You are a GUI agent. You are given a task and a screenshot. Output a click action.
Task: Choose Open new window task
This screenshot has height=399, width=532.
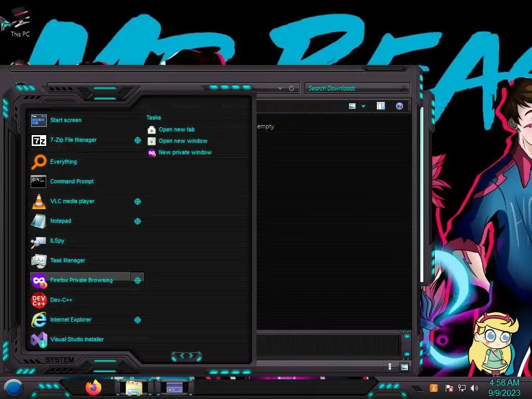178,141
